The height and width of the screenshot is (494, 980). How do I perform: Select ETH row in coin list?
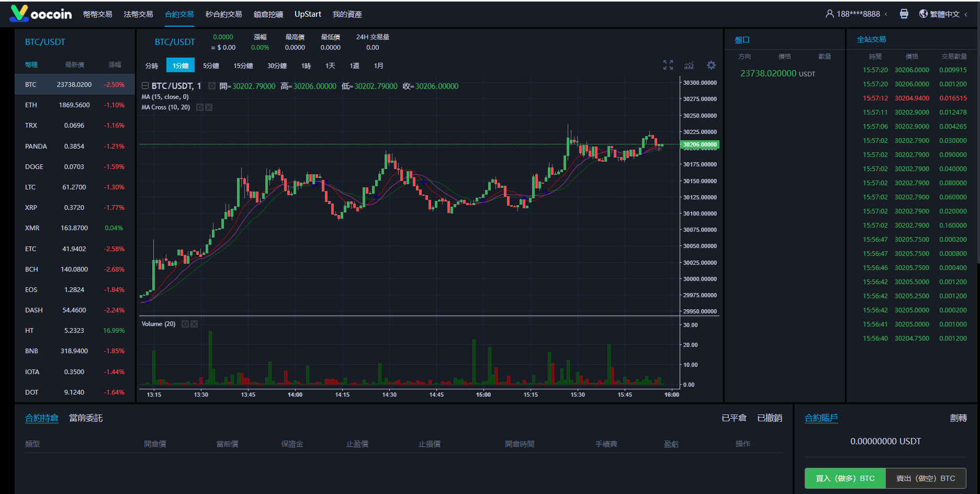[x=75, y=105]
